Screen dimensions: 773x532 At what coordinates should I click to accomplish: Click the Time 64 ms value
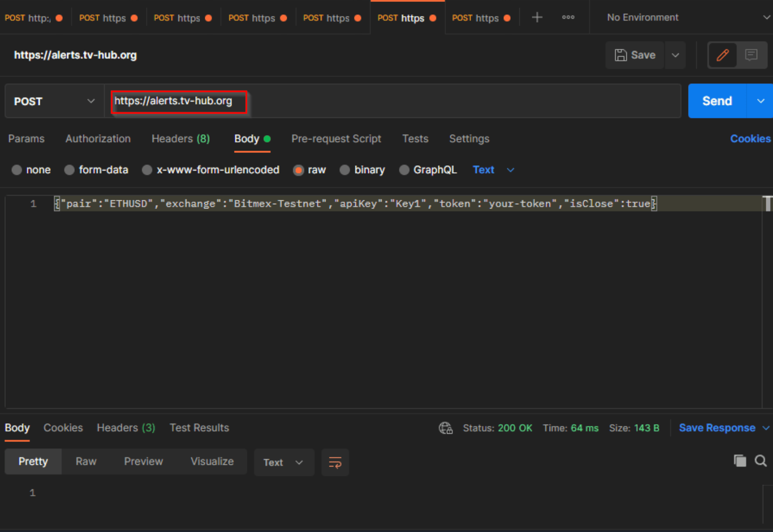tap(585, 428)
